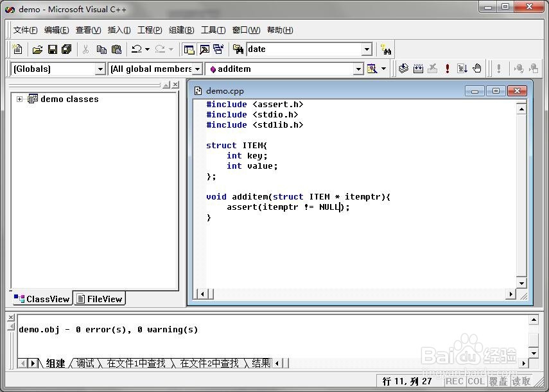Screen dimensions: 549x392
Task: Open the All global members filter dropdown
Action: (x=198, y=69)
